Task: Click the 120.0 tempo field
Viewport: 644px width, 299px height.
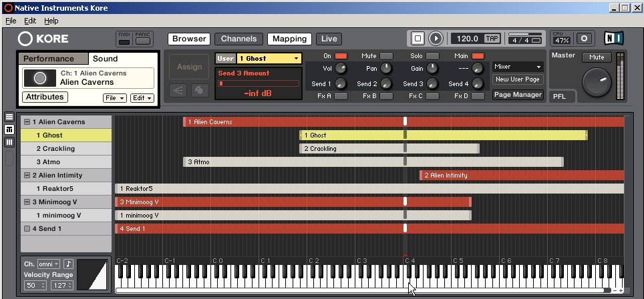Action: coord(467,39)
